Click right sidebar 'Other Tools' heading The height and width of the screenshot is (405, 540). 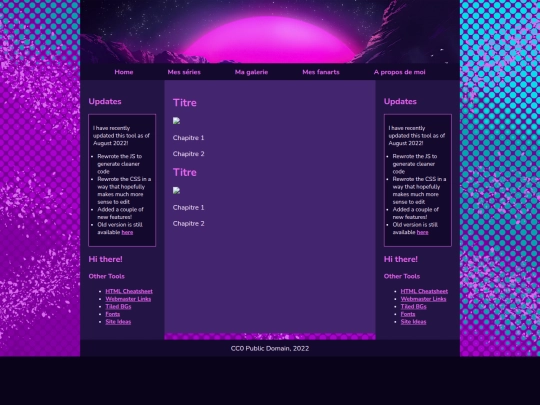402,276
